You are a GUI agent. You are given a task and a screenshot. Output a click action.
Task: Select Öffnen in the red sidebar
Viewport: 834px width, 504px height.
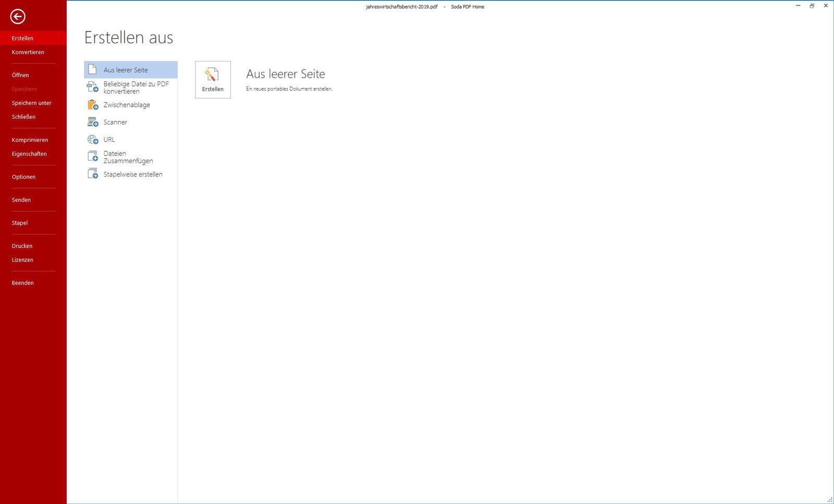tap(20, 75)
